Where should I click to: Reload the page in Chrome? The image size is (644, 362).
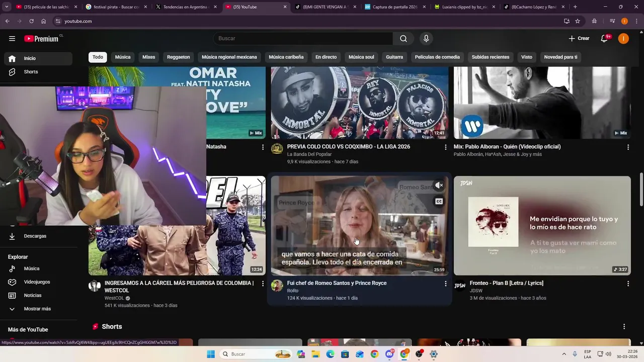tap(31, 21)
